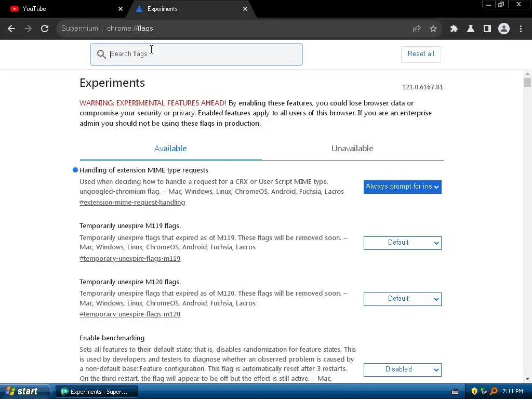532x399 pixels.
Task: Switch to the Unavailable flags tab
Action: click(x=352, y=149)
